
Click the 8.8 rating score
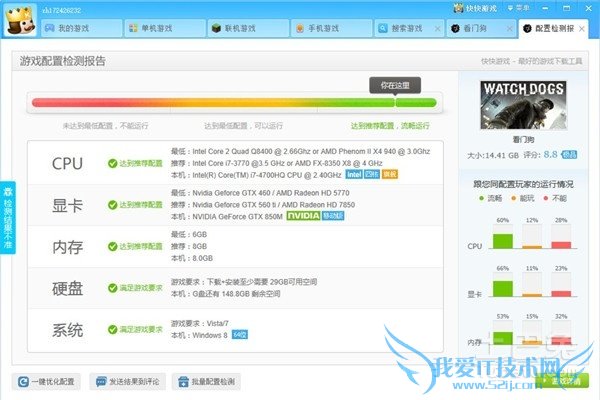coord(550,154)
